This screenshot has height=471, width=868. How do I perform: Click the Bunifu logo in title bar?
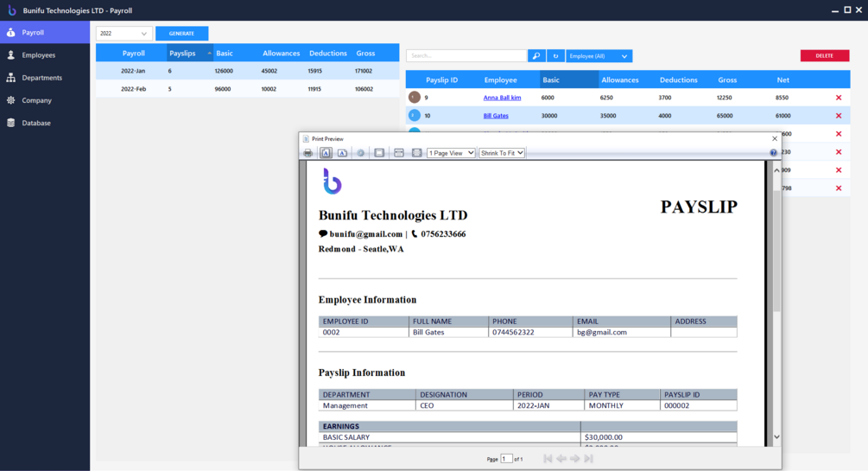11,10
